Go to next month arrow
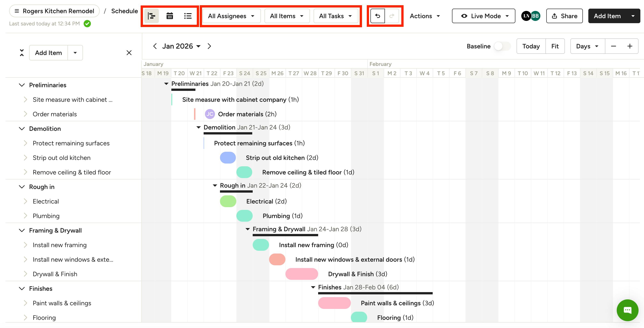644x328 pixels. pos(210,46)
